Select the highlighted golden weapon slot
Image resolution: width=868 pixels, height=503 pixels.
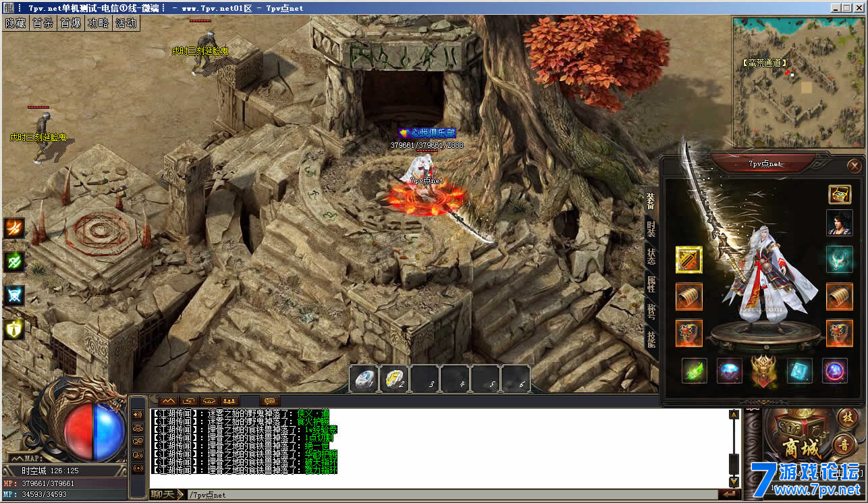[x=689, y=259]
